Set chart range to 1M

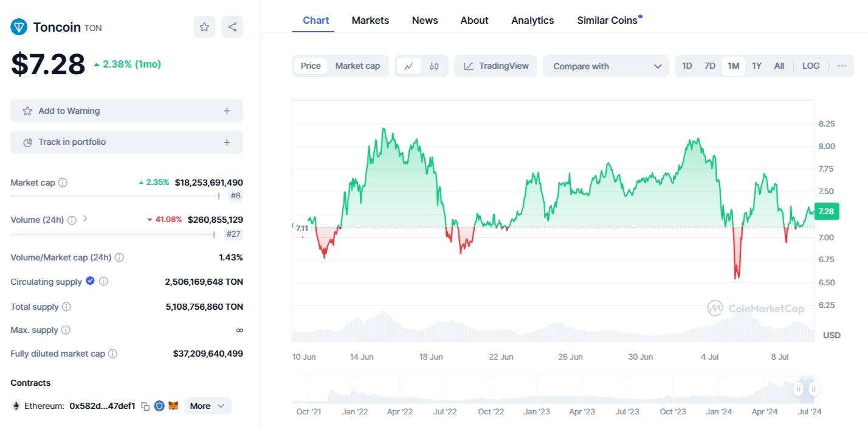click(734, 66)
